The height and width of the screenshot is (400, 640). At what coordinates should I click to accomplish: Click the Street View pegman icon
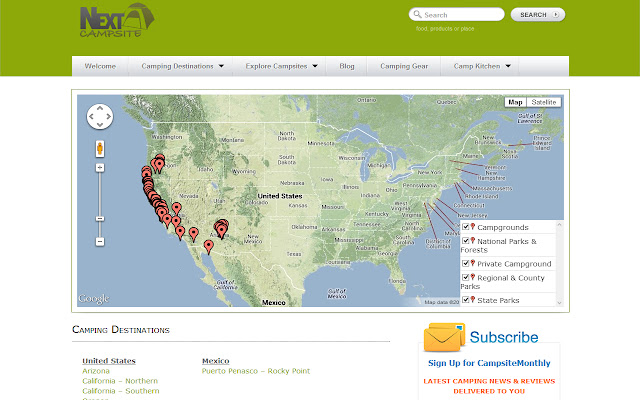pos(100,149)
